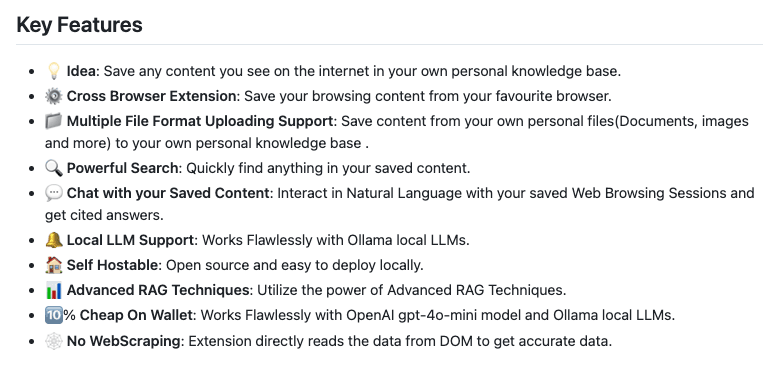Click the bold text 'Multiple File Format Uploading Support'
The image size is (783, 369).
point(200,121)
